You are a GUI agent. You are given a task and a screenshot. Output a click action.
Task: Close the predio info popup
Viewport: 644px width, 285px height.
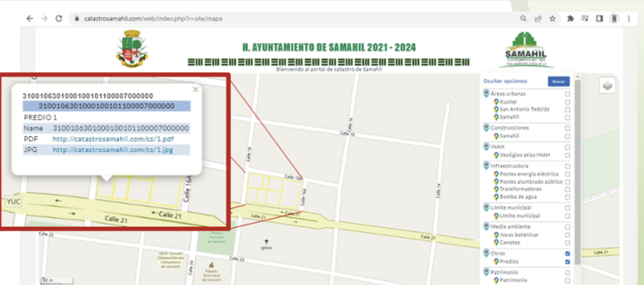pos(195,90)
